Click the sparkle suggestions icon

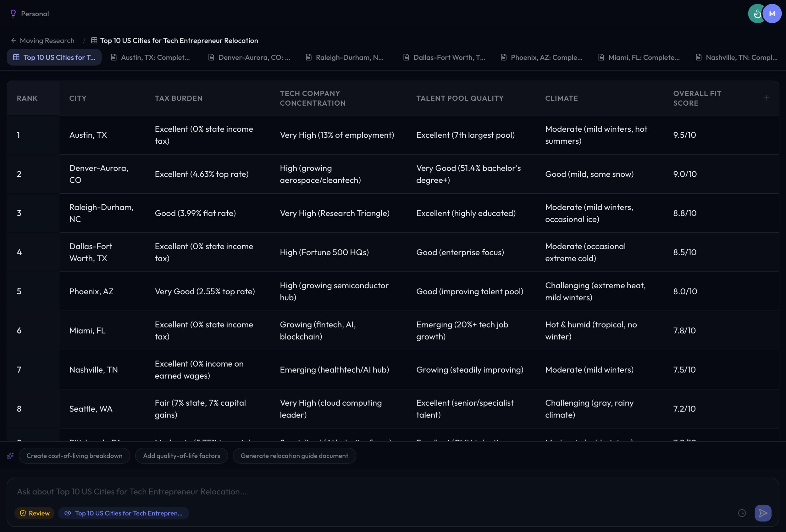tap(10, 456)
